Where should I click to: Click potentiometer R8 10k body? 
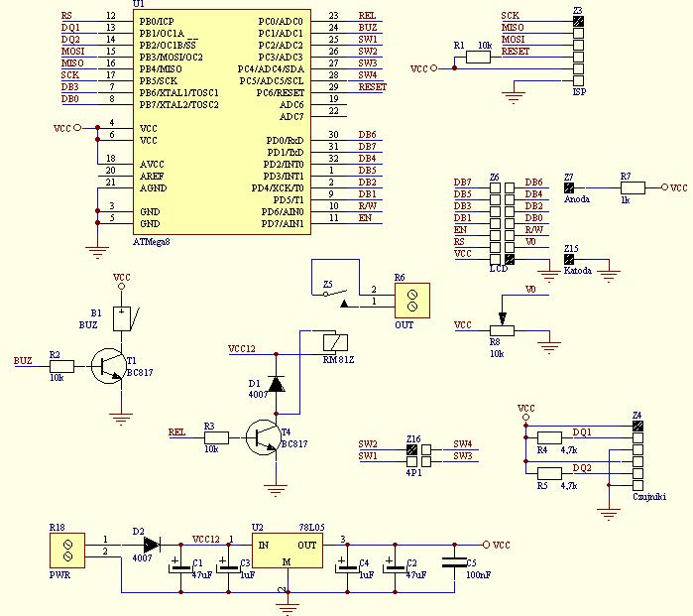[502, 330]
